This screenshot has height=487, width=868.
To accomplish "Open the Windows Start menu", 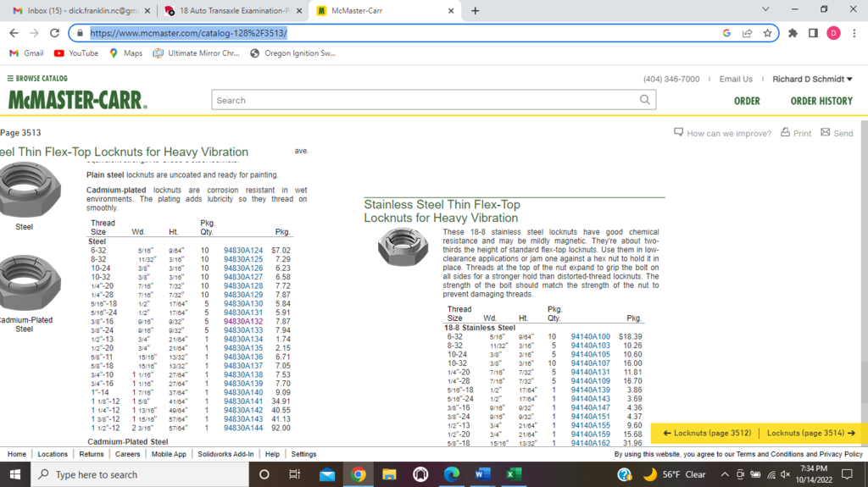I will tap(15, 474).
